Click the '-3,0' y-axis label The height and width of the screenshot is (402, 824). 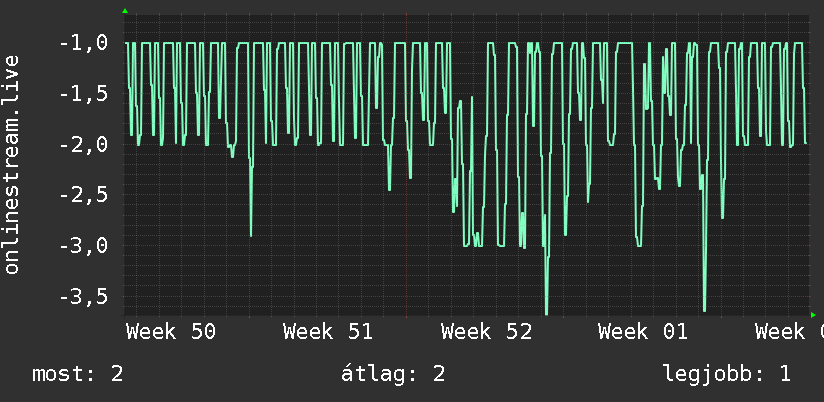pyautogui.click(x=84, y=246)
